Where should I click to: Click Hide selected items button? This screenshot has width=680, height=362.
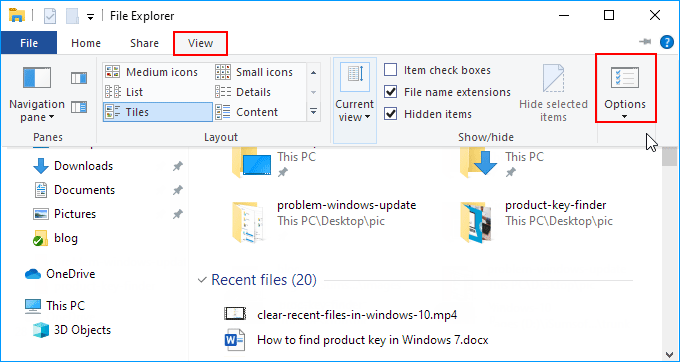(553, 94)
